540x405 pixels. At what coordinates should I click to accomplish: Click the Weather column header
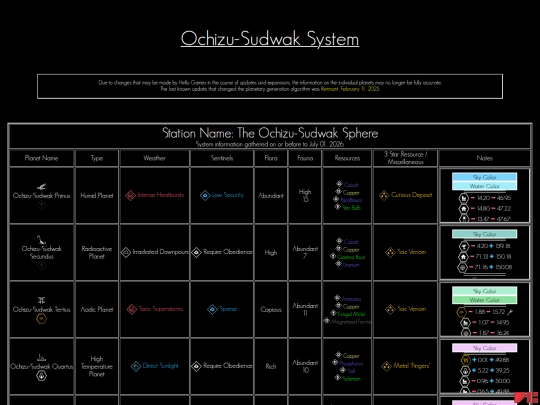coord(154,158)
